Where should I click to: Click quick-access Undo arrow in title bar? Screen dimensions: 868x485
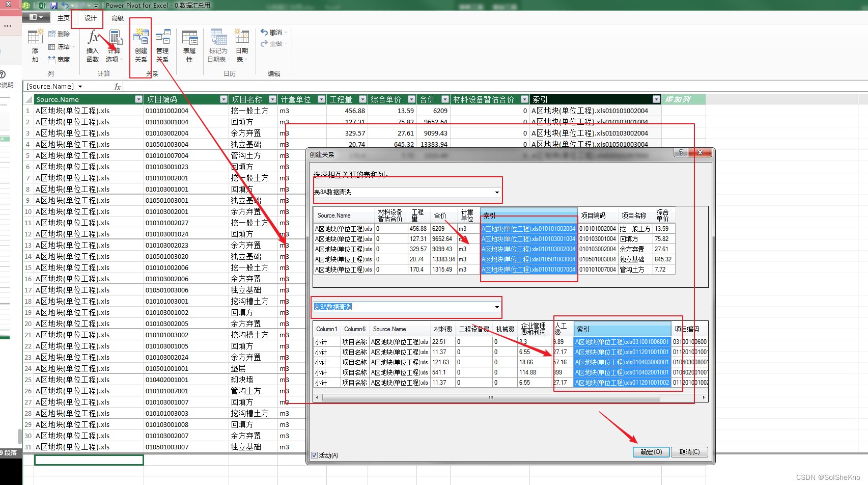click(65, 5)
